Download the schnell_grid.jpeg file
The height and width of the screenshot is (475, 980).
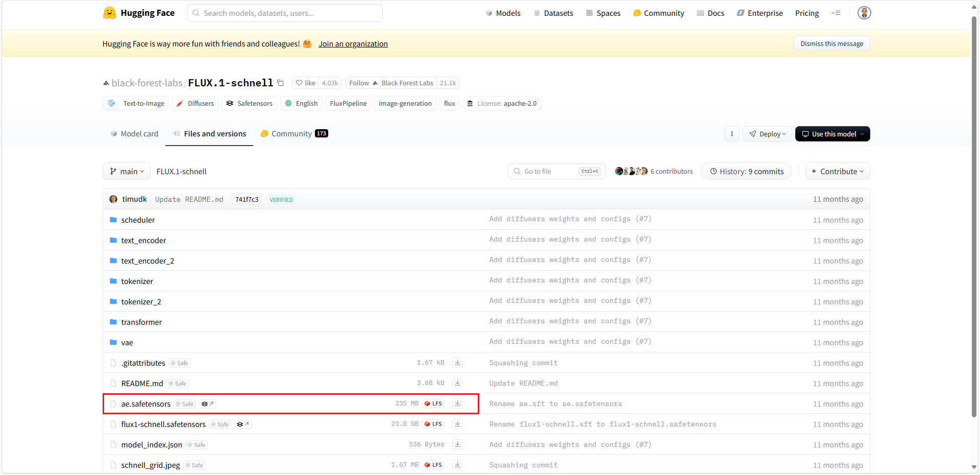(x=457, y=465)
